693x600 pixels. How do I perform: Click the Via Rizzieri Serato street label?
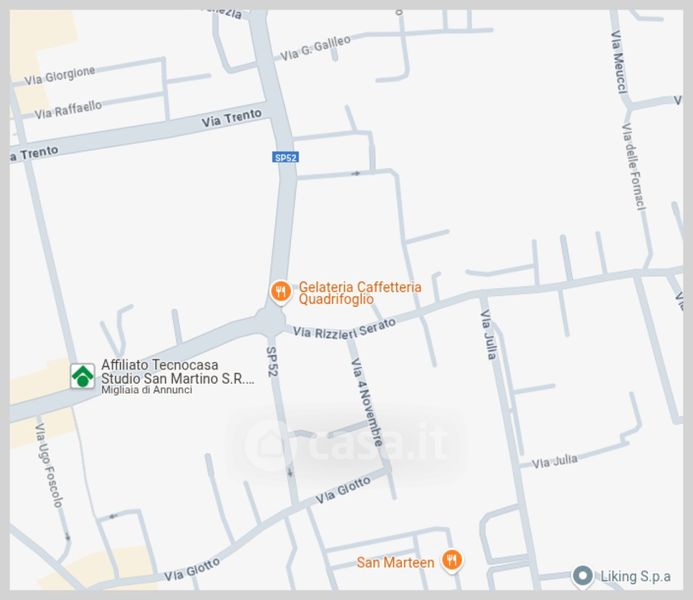344,329
